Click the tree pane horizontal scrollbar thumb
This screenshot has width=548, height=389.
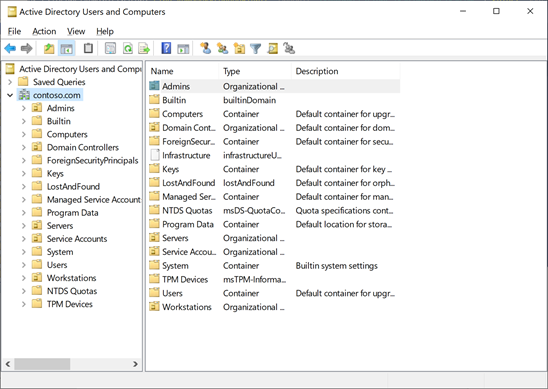(x=42, y=364)
